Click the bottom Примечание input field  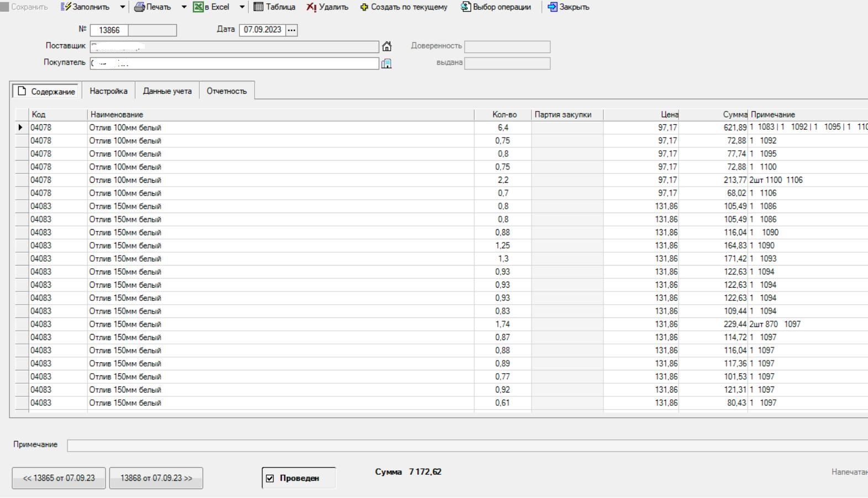point(464,446)
